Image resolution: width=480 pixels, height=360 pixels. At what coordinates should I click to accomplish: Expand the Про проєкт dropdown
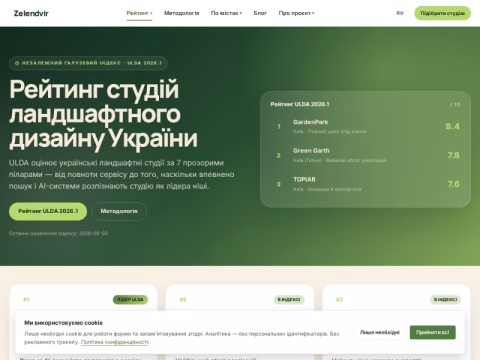pyautogui.click(x=296, y=13)
